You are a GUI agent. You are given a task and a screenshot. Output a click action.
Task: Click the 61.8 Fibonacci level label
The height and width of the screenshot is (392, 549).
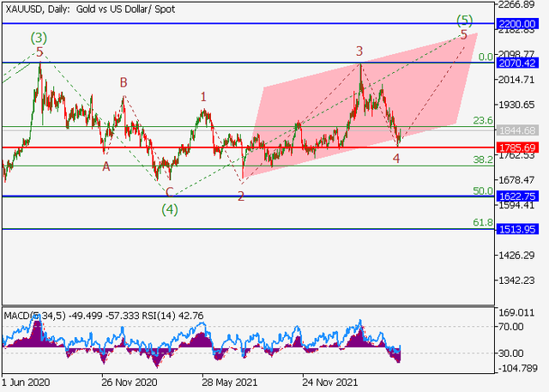tap(483, 222)
